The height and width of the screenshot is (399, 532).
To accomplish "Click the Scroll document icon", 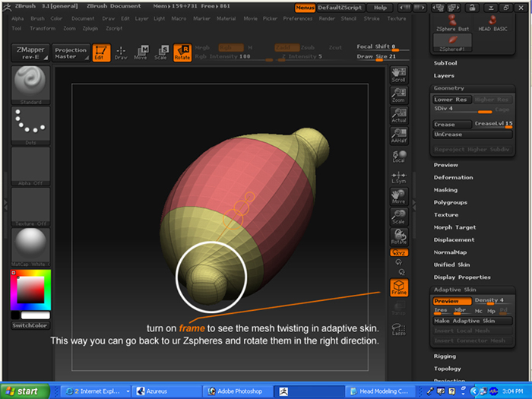I will (399, 75).
